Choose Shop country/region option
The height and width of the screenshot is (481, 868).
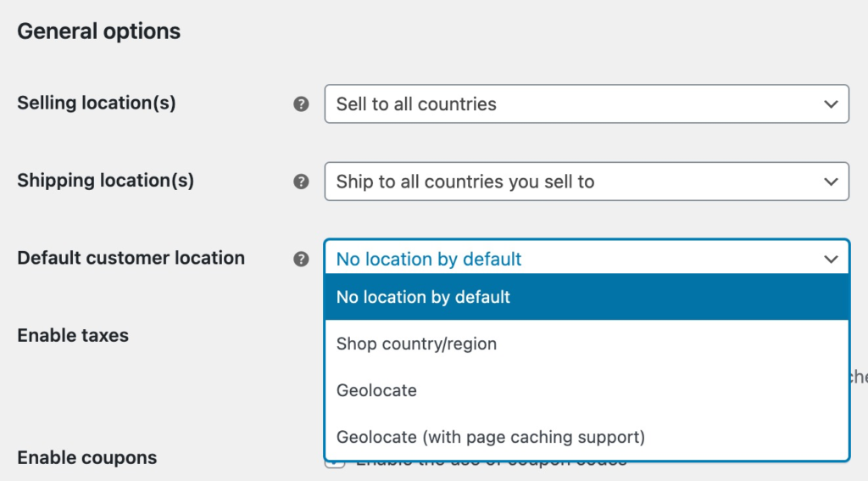pyautogui.click(x=587, y=344)
